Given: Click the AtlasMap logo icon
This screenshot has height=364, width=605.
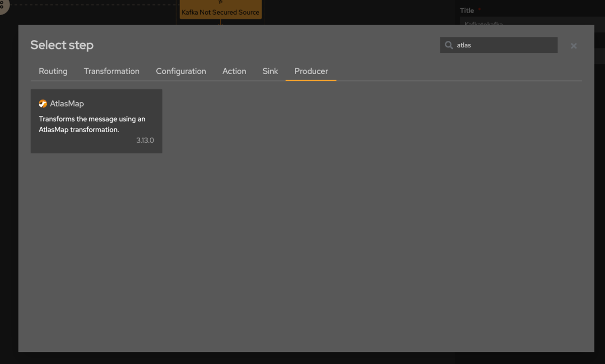Looking at the screenshot, I should click(x=43, y=103).
